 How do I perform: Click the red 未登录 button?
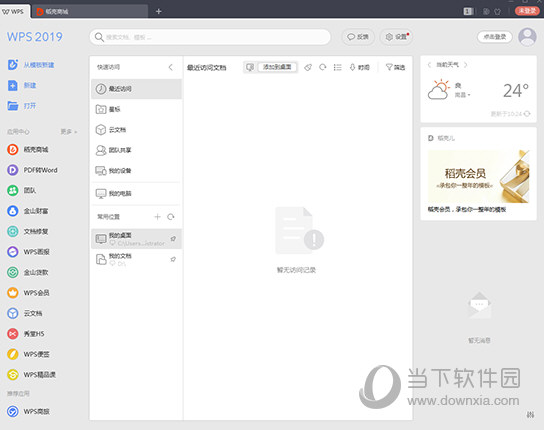527,11
